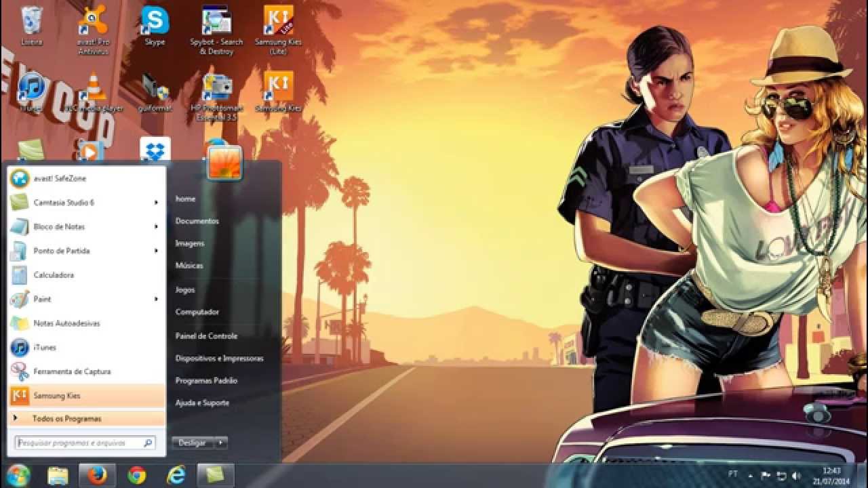
Task: Open Windows Explorer from the taskbar
Action: coord(58,476)
